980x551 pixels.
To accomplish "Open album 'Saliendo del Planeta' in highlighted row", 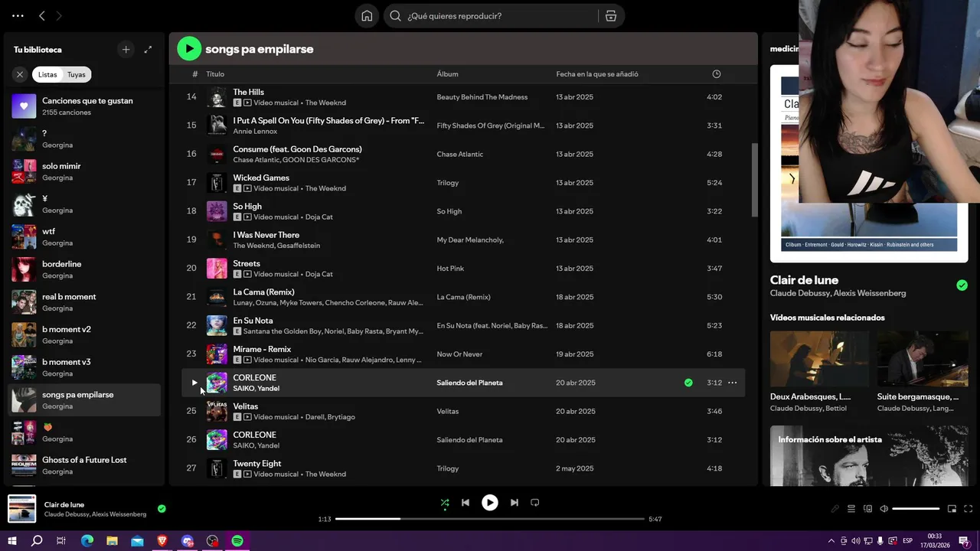I will coord(469,383).
